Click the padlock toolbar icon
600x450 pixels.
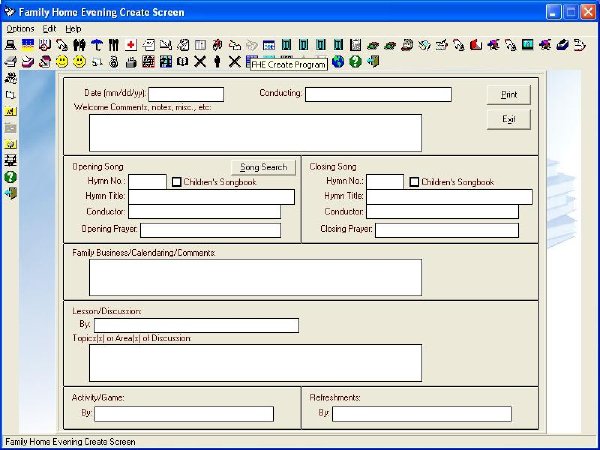coord(114,62)
